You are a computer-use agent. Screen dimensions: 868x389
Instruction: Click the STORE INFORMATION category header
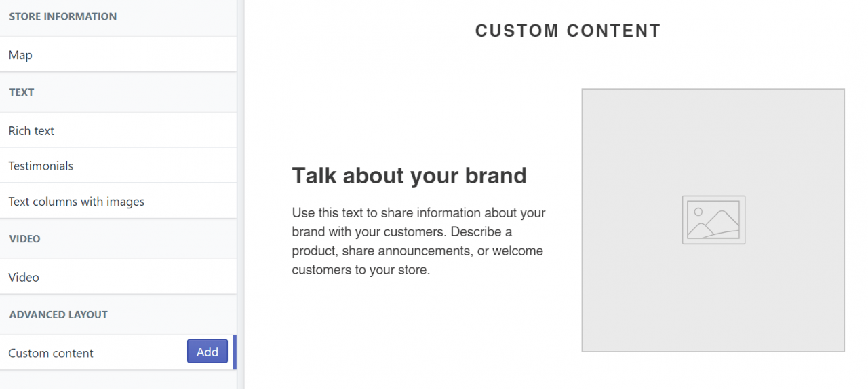pos(63,16)
